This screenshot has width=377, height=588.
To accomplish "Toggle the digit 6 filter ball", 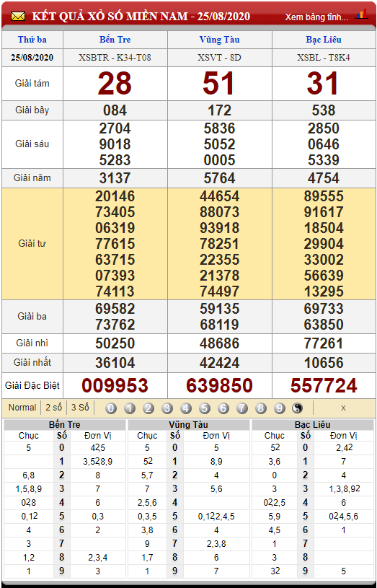I will 223,408.
